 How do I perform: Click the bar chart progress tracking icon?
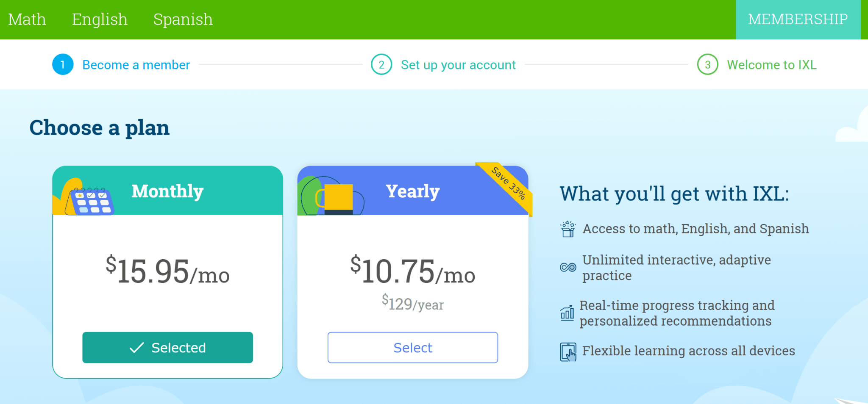(x=567, y=313)
